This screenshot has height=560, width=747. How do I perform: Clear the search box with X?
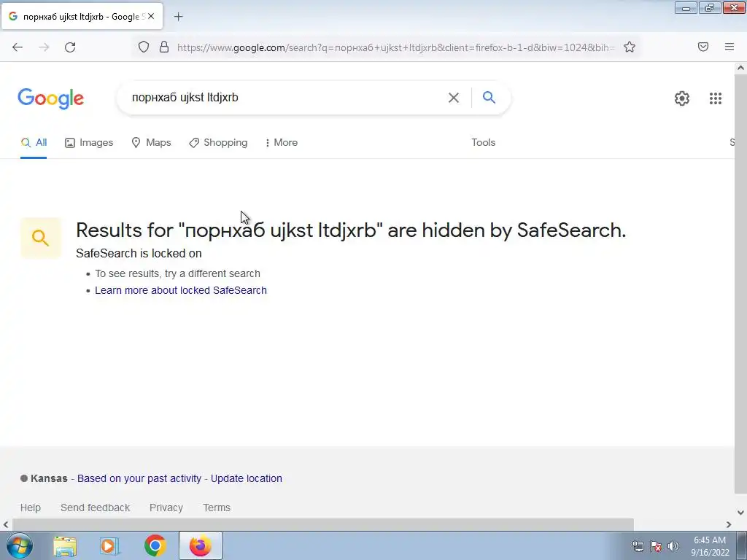454,98
